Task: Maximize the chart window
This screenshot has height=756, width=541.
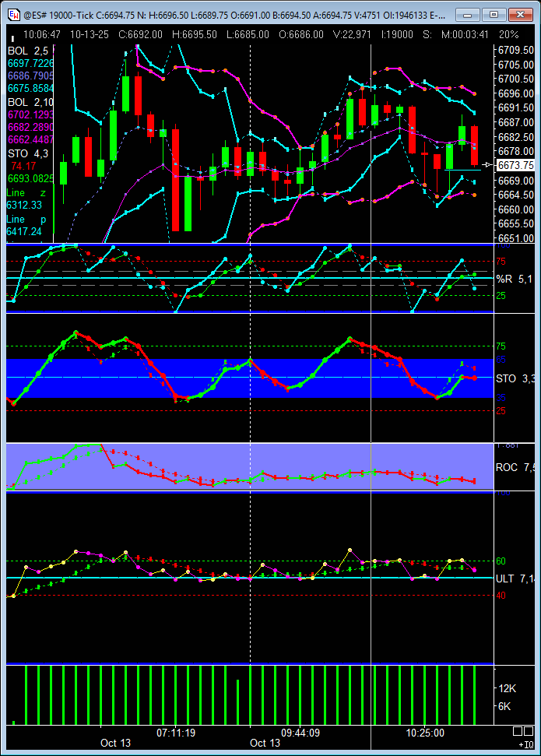Action: pos(493,15)
